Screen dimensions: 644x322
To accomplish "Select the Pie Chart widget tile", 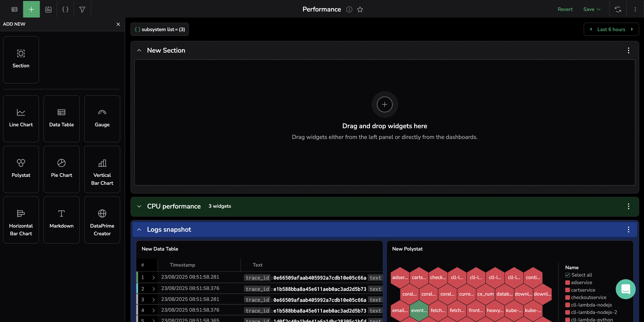I will [61, 169].
